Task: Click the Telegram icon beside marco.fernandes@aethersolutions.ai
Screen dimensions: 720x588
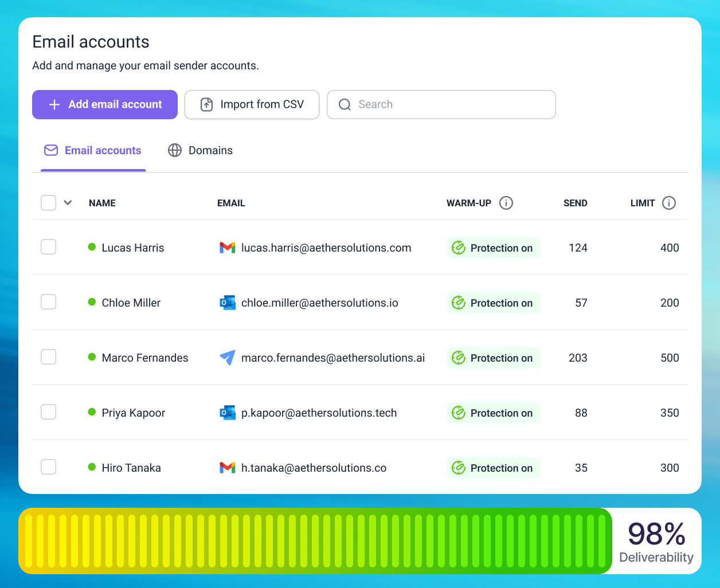Action: tap(228, 358)
